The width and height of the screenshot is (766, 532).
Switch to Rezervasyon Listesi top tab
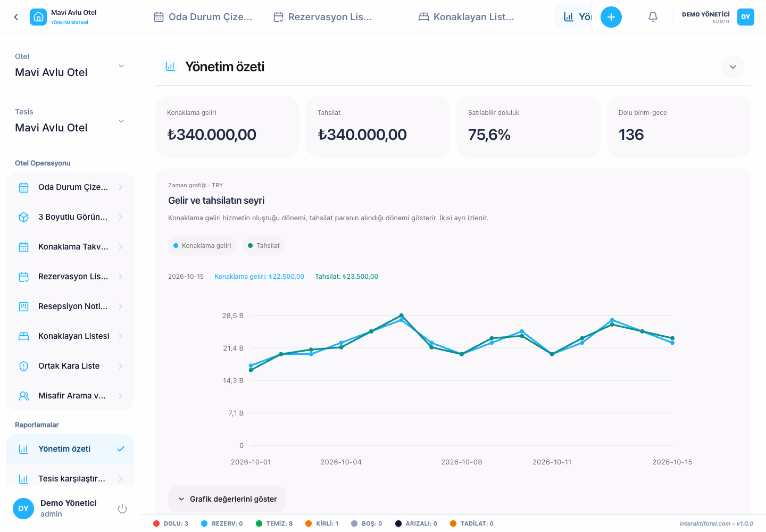(323, 17)
